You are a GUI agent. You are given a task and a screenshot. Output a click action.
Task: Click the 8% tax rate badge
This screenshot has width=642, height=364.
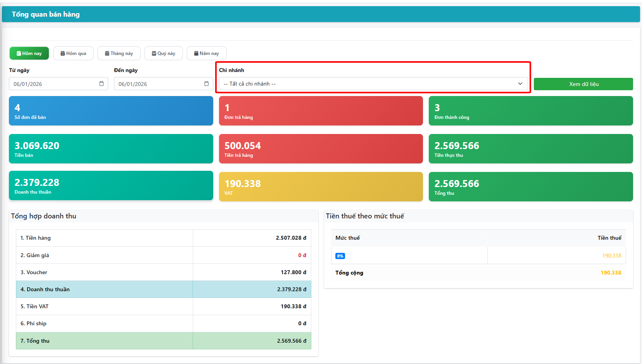(x=340, y=256)
